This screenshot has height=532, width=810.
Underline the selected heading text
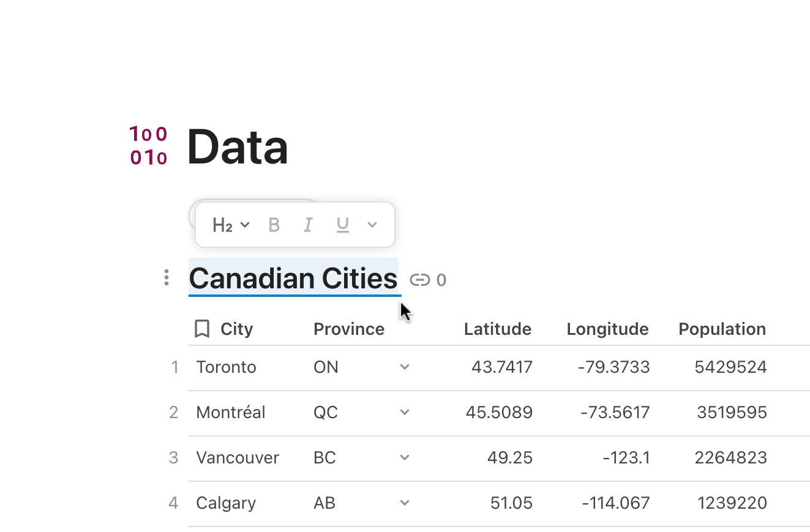tap(342, 225)
